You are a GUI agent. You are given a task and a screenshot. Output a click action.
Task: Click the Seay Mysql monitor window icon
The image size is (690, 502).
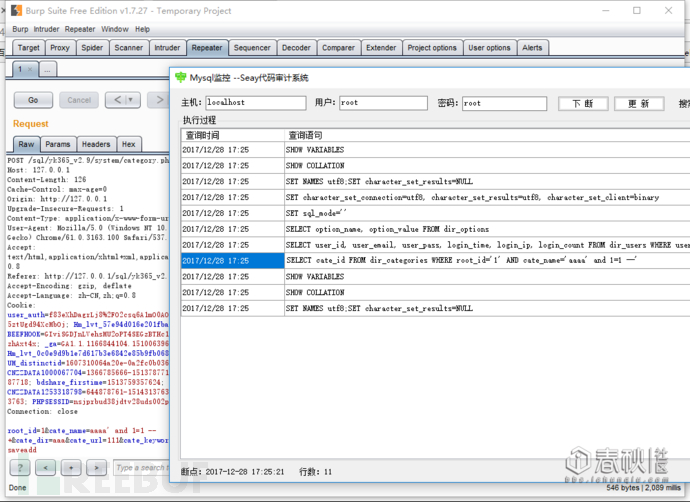[x=180, y=77]
